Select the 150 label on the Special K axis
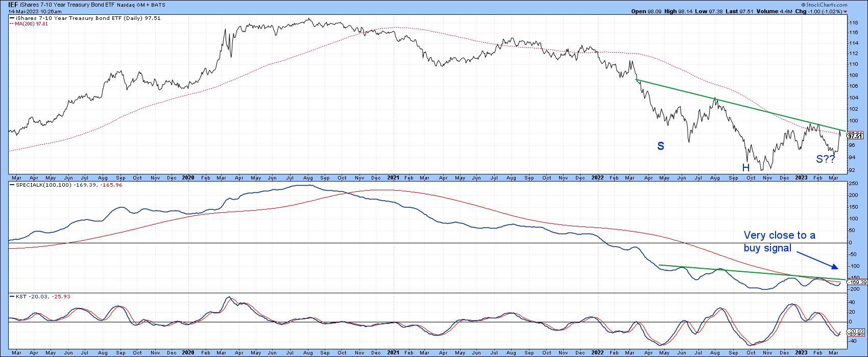This screenshot has width=868, height=357. 853,207
